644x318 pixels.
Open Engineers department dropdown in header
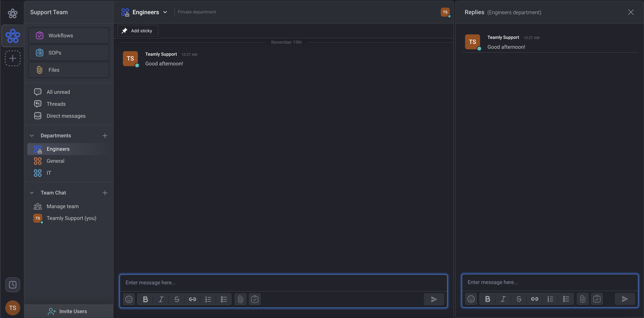click(165, 12)
